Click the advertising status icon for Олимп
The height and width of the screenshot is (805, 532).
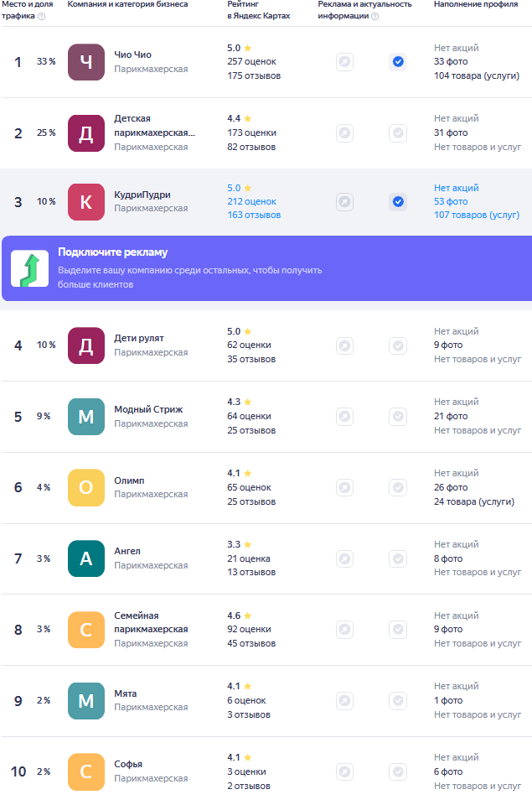coord(344,487)
